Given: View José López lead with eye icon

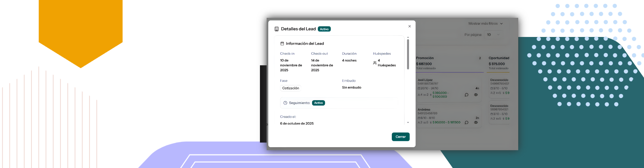Looking at the screenshot, I should pyautogui.click(x=476, y=95).
